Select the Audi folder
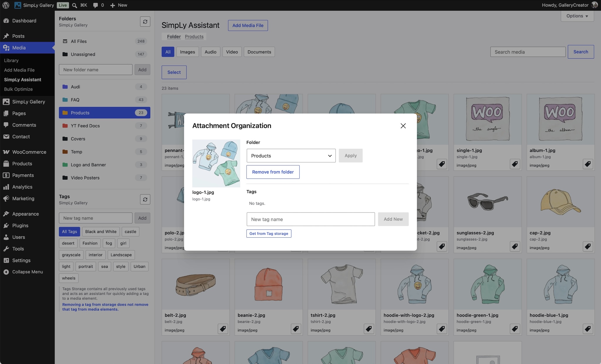Screen dimensions: 601x364 pyautogui.click(x=104, y=87)
